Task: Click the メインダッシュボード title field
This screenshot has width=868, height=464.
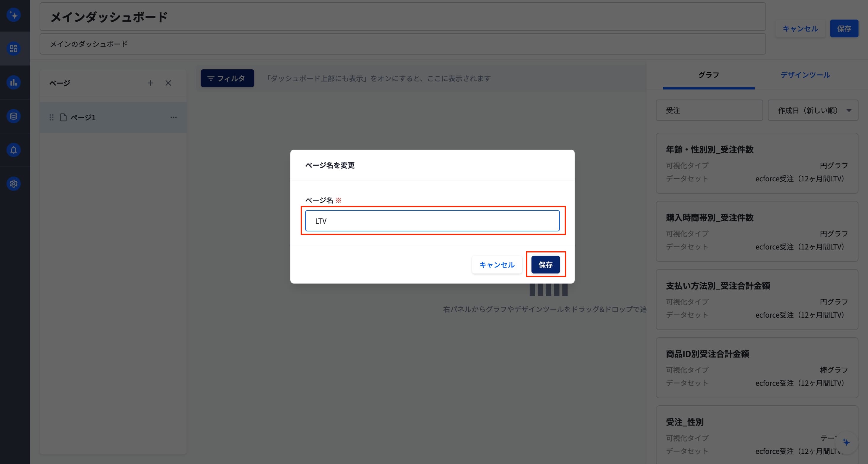Action: [403, 17]
